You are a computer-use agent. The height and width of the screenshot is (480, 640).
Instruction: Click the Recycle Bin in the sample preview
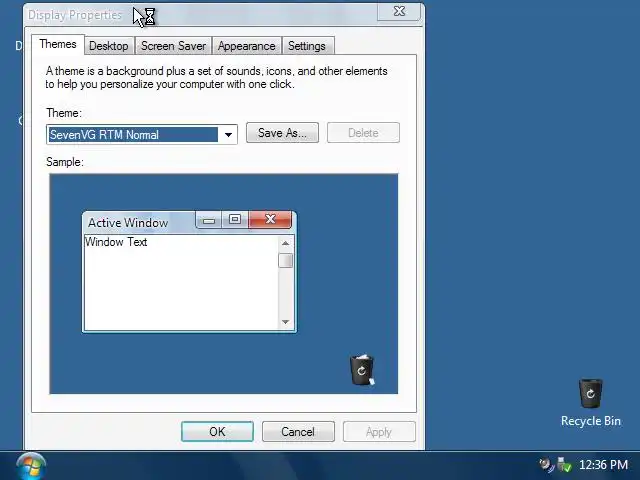click(362, 370)
